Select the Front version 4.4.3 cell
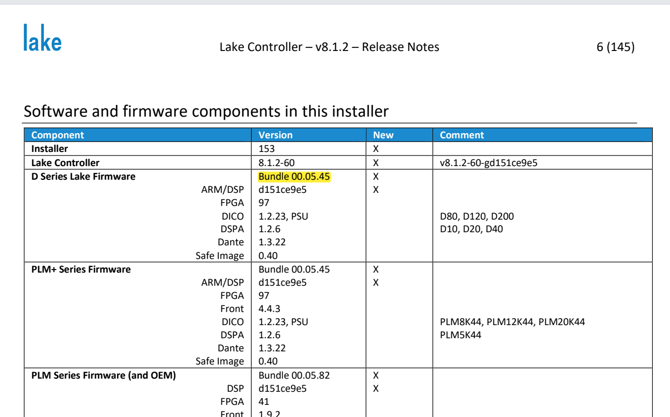 [x=270, y=309]
